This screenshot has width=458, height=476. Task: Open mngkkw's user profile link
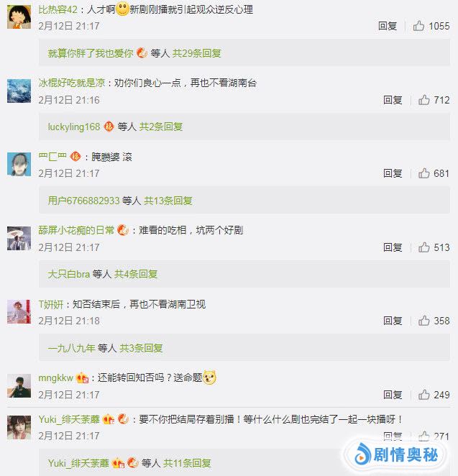56,378
